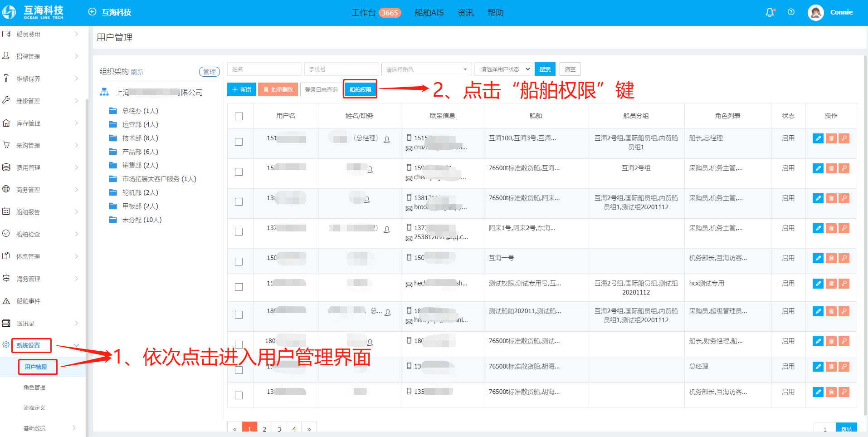Screen dimensions: 868x437
Task: Open the 请选择角色 role dropdown
Action: pyautogui.click(x=426, y=69)
